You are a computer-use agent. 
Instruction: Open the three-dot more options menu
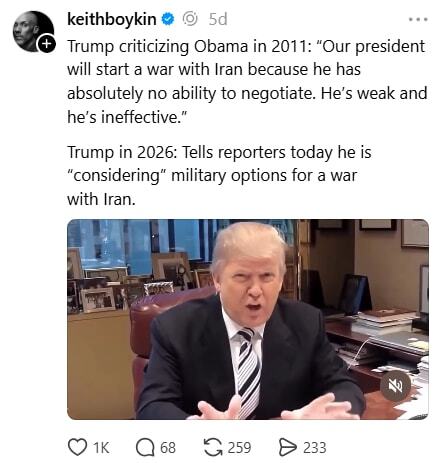(x=418, y=19)
